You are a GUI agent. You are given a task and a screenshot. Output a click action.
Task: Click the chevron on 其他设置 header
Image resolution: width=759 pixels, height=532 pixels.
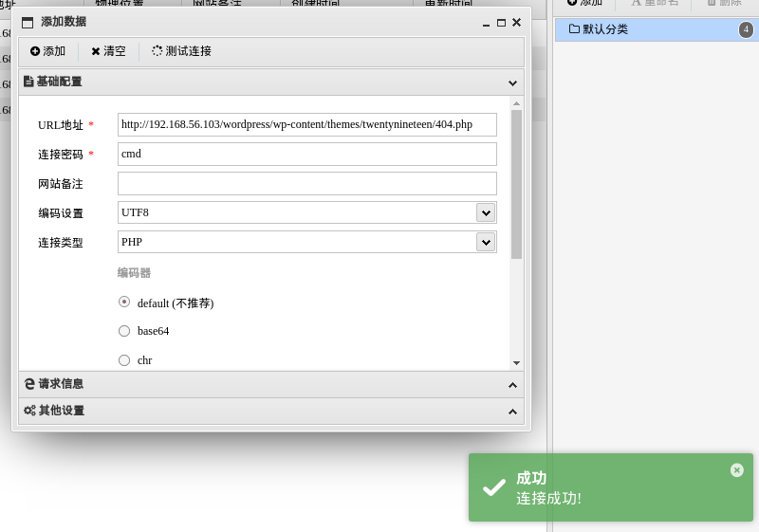click(x=512, y=412)
